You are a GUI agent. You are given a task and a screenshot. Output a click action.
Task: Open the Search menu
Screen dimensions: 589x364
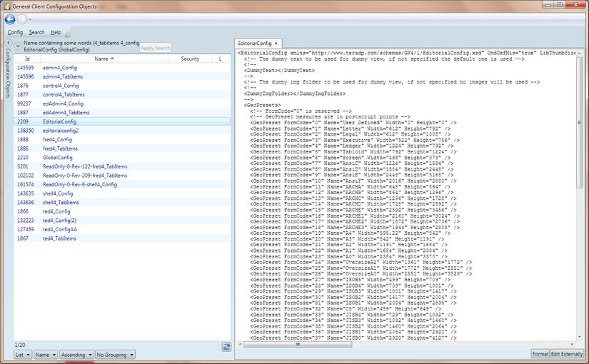pos(36,32)
